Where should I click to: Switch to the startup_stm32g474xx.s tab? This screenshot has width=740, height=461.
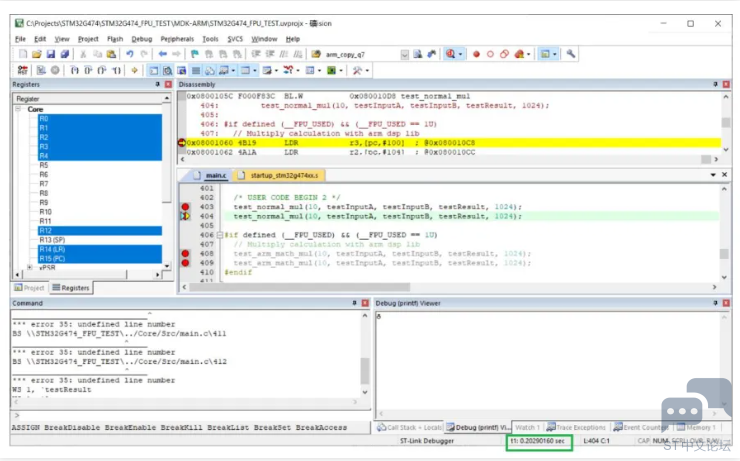279,176
